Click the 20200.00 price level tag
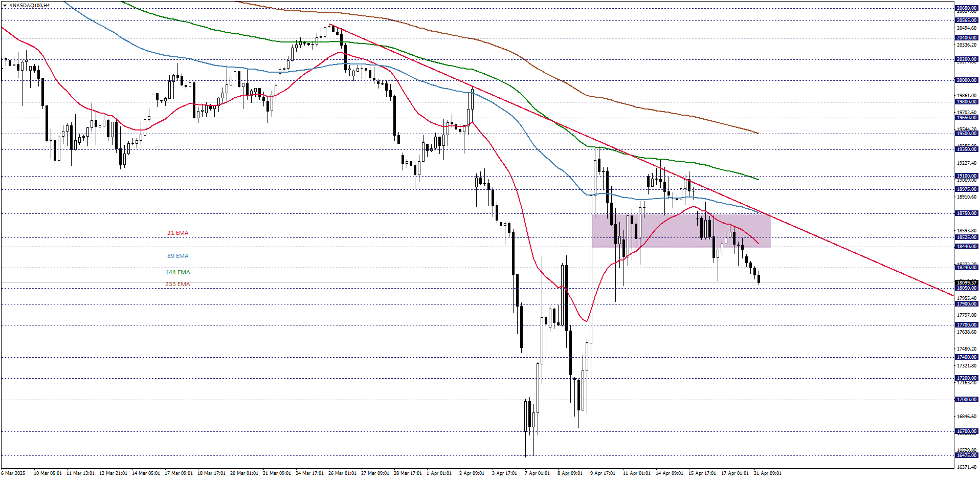980x479 pixels. pos(966,59)
